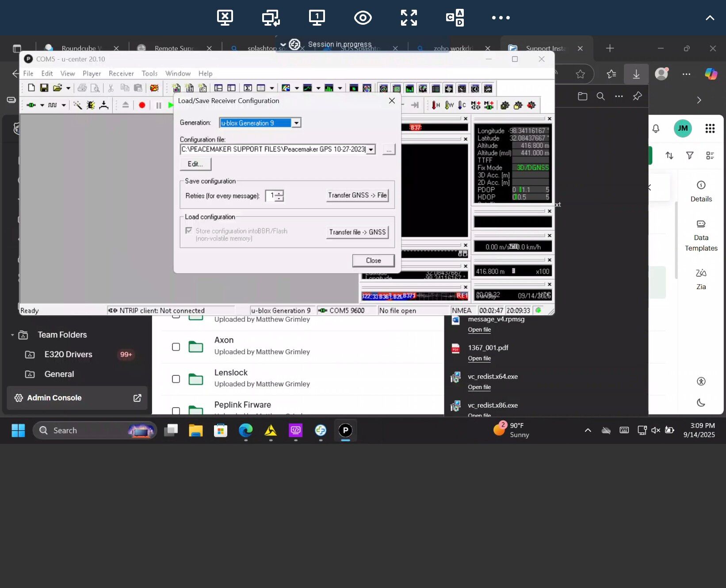Open the E320 Drivers team folder
This screenshot has height=588, width=726.
[69, 355]
